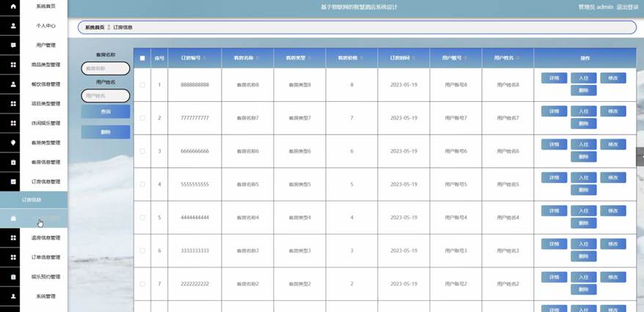Expand the 客房信息管理 sidebar menu

click(34, 163)
